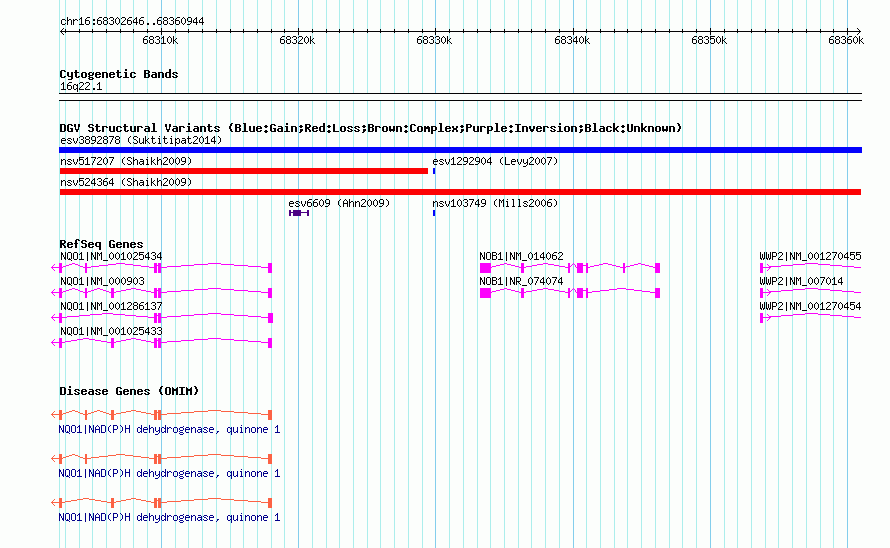Click the RefSeq Genes track title
This screenshot has height=548, width=890.
pyautogui.click(x=101, y=244)
